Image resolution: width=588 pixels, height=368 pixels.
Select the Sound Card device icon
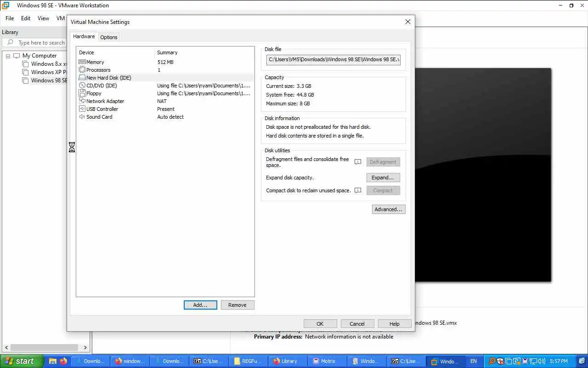pyautogui.click(x=82, y=117)
